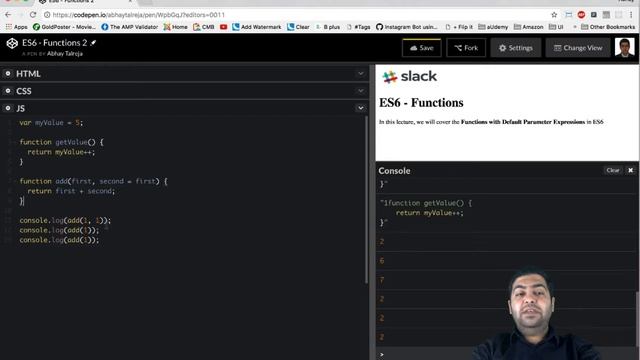The height and width of the screenshot is (360, 640).
Task: Open The AMP Validator bookmark
Action: [129, 27]
